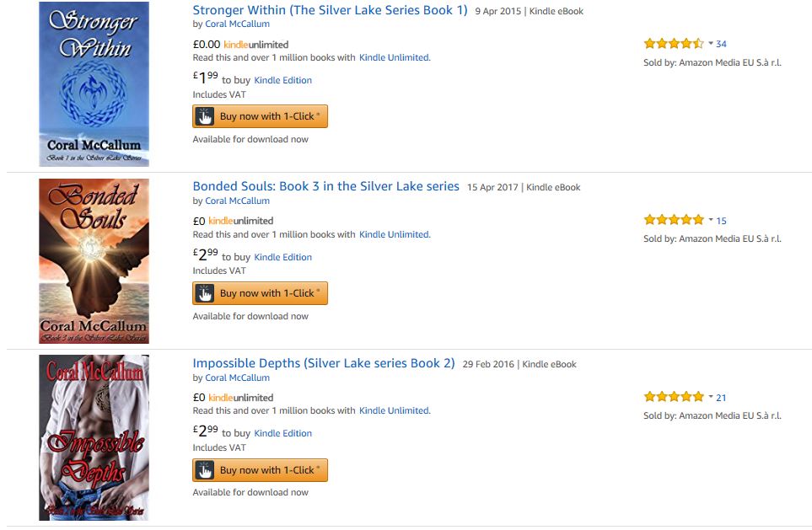Click hand icon on Impossible Depths buy button
Viewport: 812px width, 530px height.
tap(204, 470)
